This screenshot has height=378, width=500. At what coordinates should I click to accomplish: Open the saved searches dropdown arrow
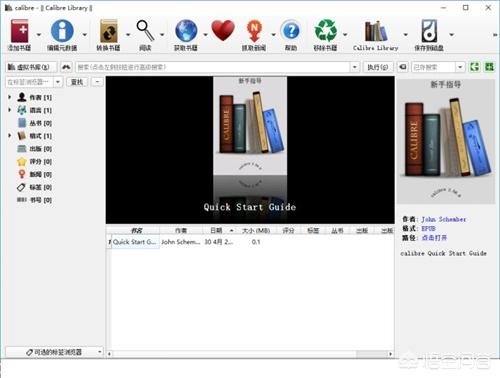point(460,67)
